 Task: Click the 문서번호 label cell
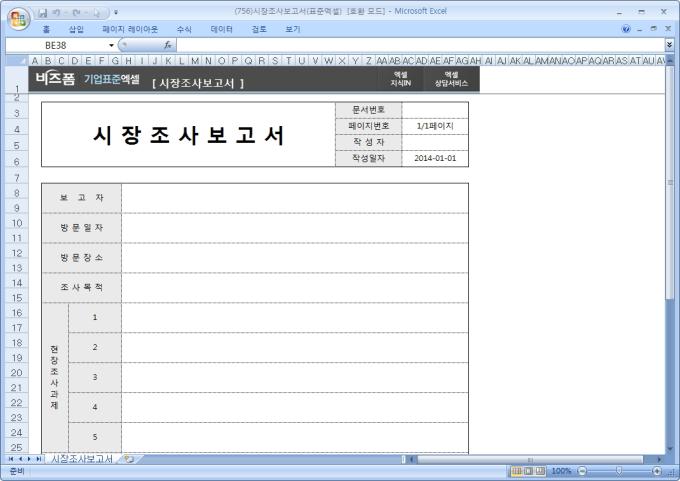pyautogui.click(x=369, y=110)
